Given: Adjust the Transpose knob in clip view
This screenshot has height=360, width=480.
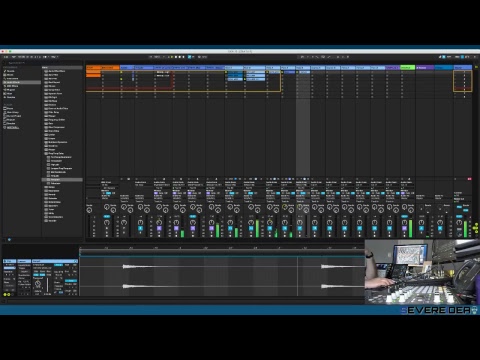Looking at the screenshot, I should point(38,284).
